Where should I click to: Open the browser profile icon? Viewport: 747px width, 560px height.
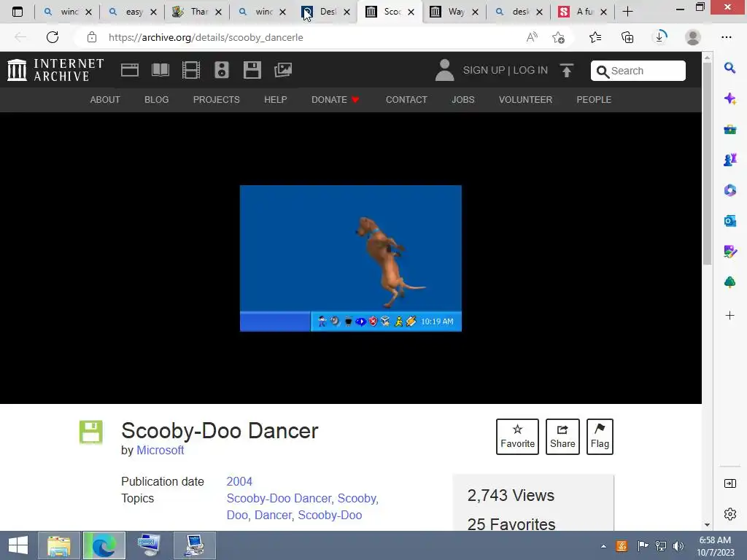coord(693,37)
